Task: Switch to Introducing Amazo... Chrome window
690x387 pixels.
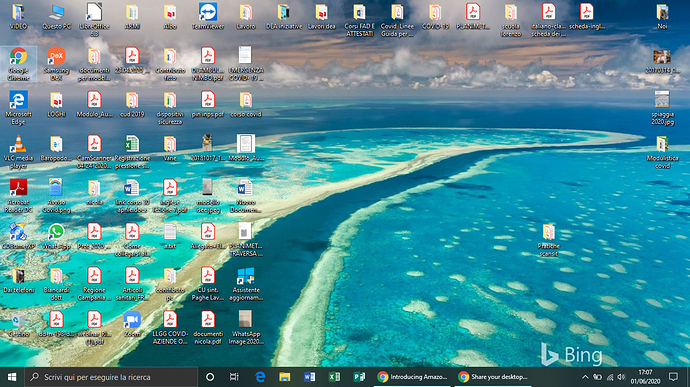Action: coord(412,377)
